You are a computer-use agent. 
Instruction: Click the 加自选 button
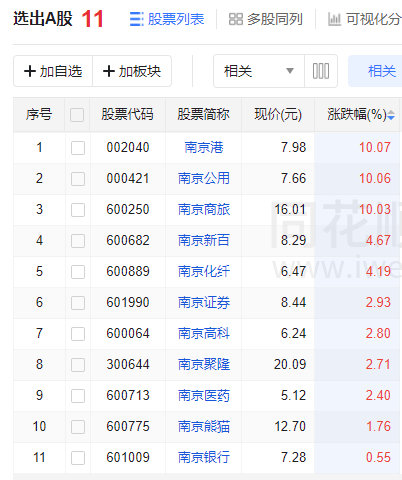53,71
